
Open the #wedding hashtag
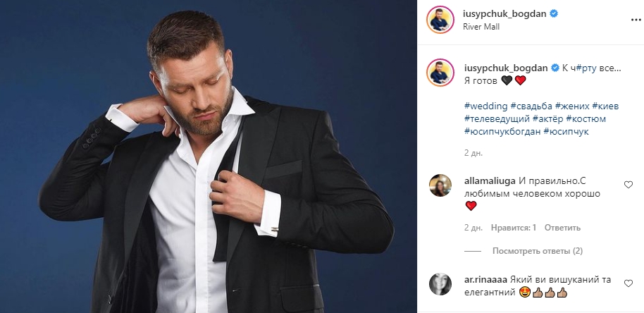click(484, 106)
